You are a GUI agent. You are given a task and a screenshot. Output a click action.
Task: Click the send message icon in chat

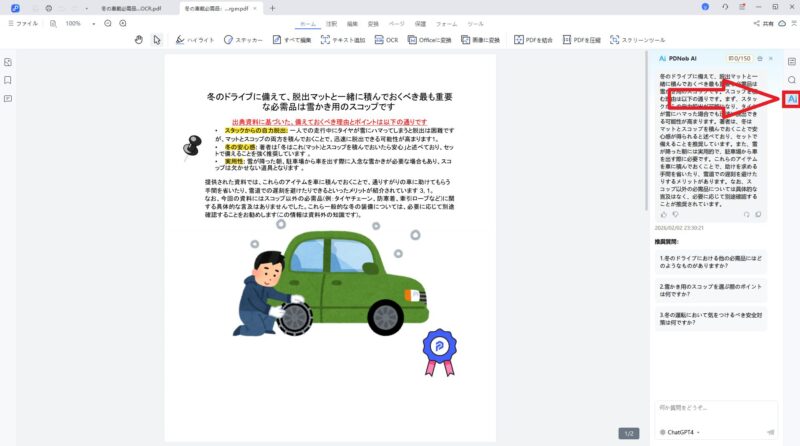[769, 431]
